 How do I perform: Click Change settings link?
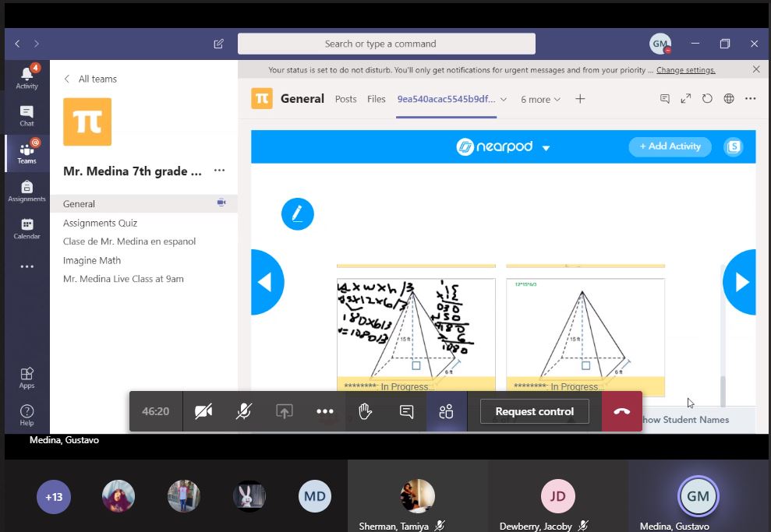[x=685, y=70]
